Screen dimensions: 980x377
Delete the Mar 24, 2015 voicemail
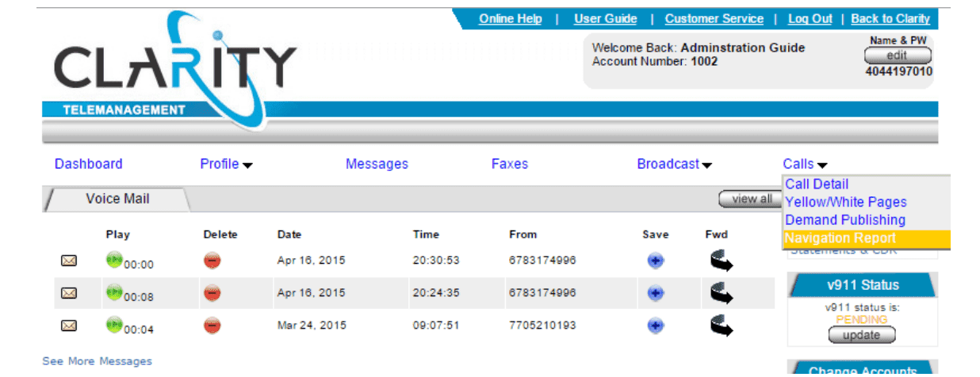click(x=212, y=326)
